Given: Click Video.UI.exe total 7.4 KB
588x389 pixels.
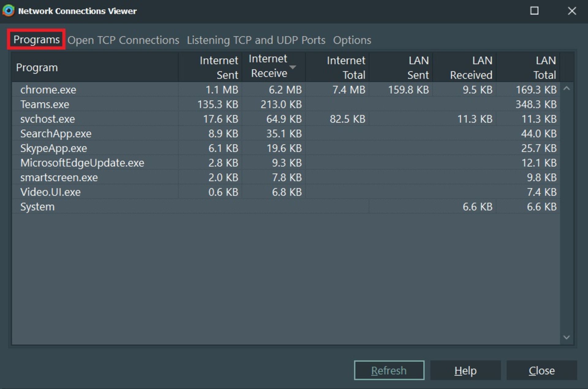Looking at the screenshot, I should pyautogui.click(x=541, y=192).
